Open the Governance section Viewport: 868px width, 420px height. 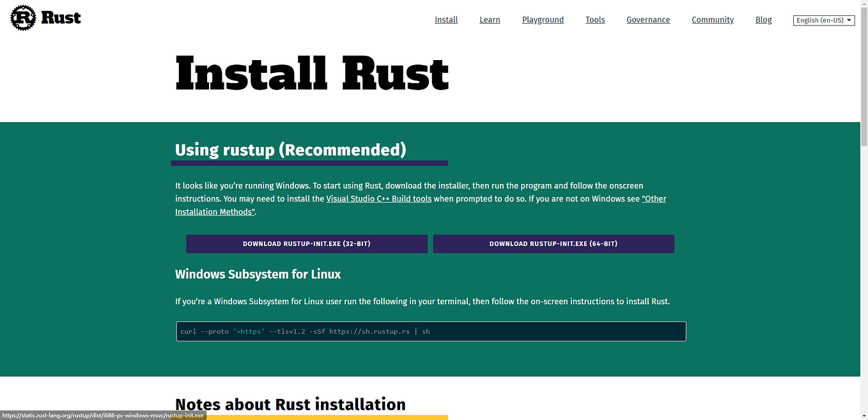tap(647, 19)
